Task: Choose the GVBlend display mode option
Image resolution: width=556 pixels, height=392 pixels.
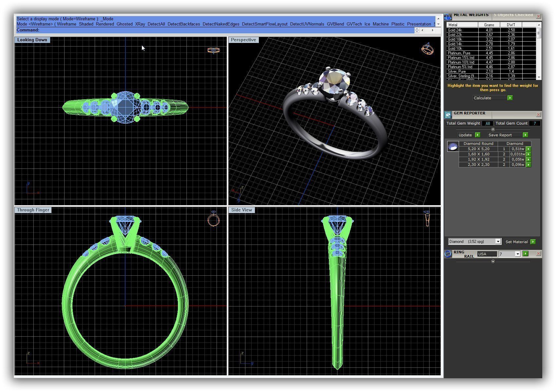Action: tap(336, 24)
